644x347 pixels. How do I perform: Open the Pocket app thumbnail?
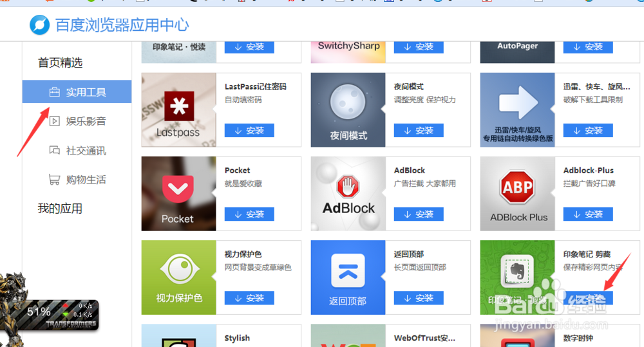[x=178, y=194]
